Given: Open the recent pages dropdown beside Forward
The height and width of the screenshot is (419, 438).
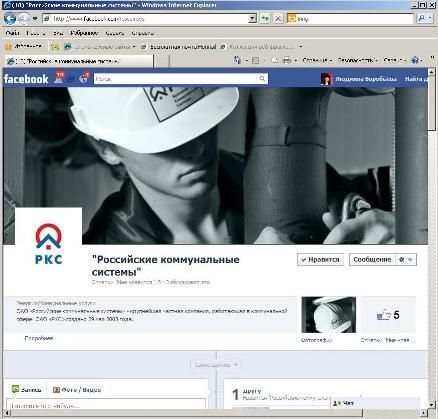Looking at the screenshot, I should (x=35, y=19).
